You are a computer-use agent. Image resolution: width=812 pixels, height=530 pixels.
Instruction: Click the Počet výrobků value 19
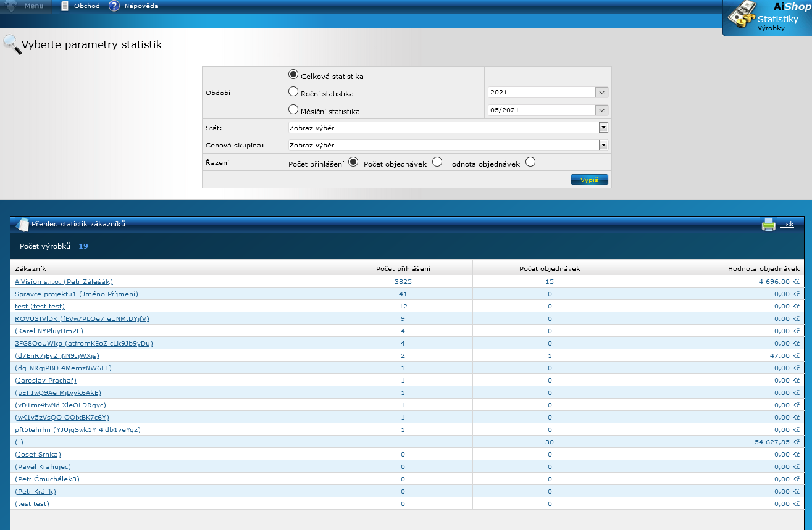click(83, 246)
